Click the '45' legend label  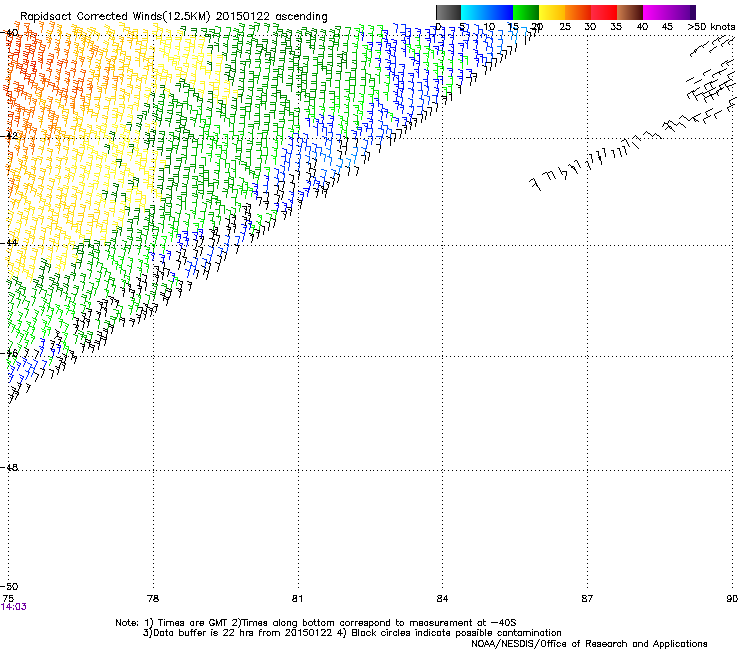[667, 27]
